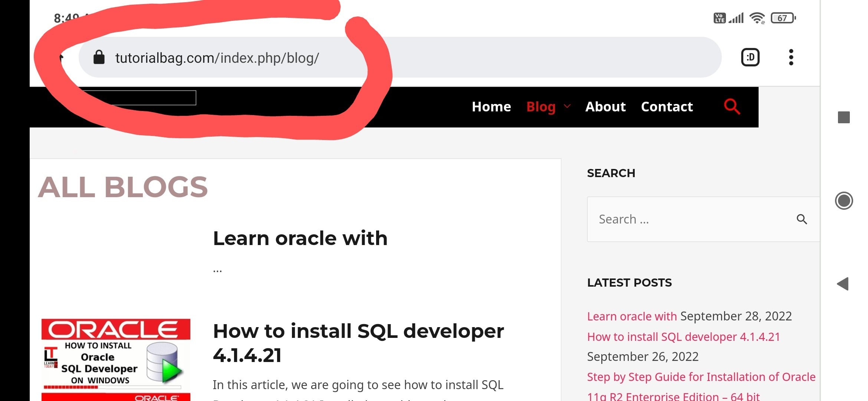Open the Home menu item

[x=491, y=107]
